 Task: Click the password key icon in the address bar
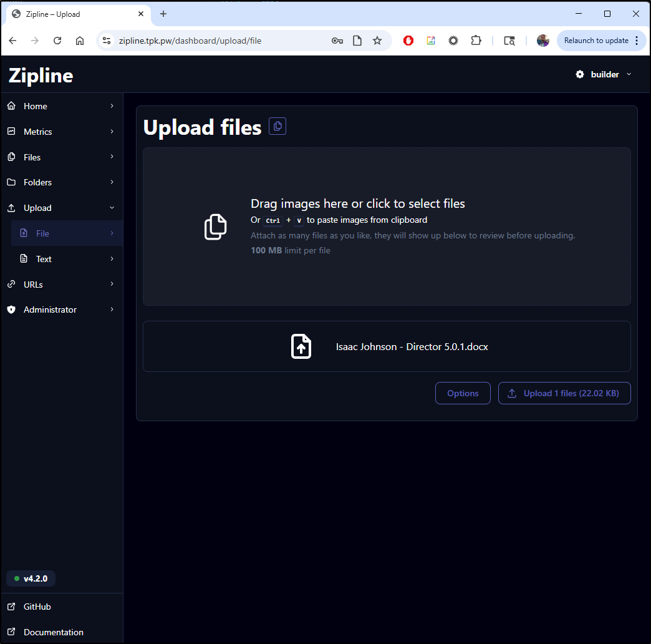pos(337,41)
